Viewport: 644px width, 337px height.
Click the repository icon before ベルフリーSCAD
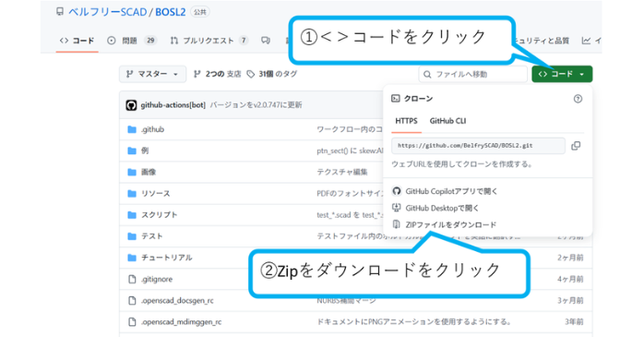tap(60, 11)
